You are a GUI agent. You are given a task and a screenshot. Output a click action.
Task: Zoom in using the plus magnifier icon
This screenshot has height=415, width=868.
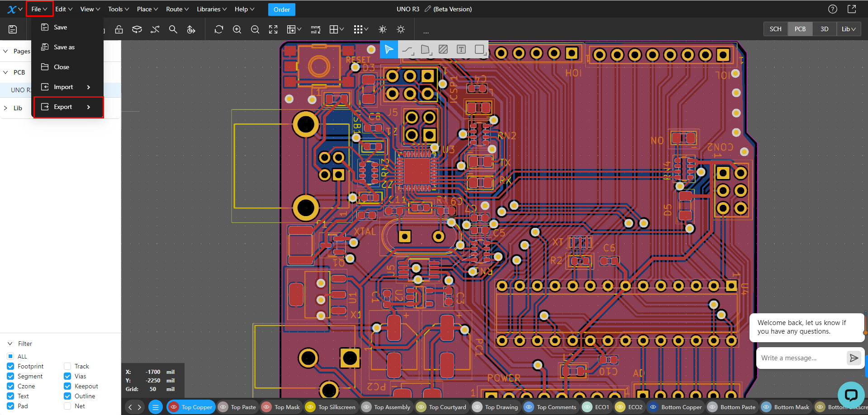pyautogui.click(x=237, y=29)
